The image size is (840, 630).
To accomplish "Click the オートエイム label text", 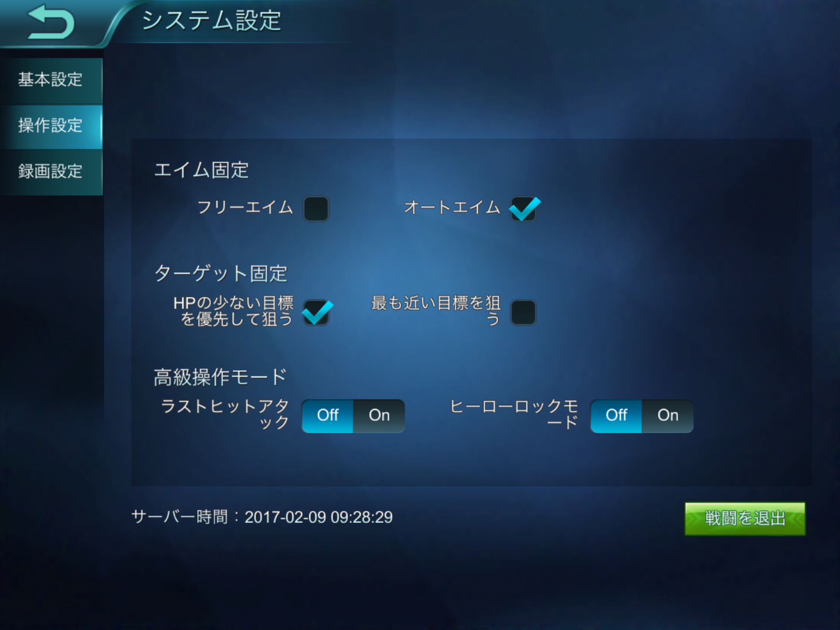I will (x=452, y=208).
